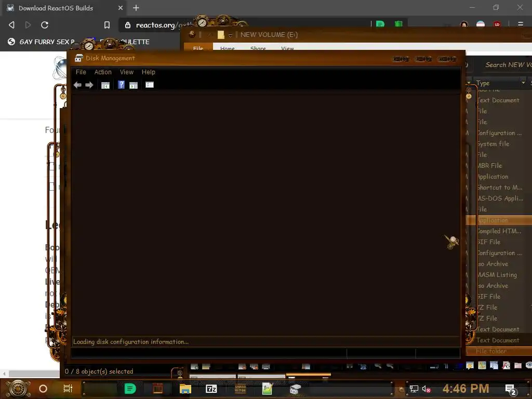This screenshot has width=532, height=399.
Task: Open a new browser tab
Action: click(136, 8)
